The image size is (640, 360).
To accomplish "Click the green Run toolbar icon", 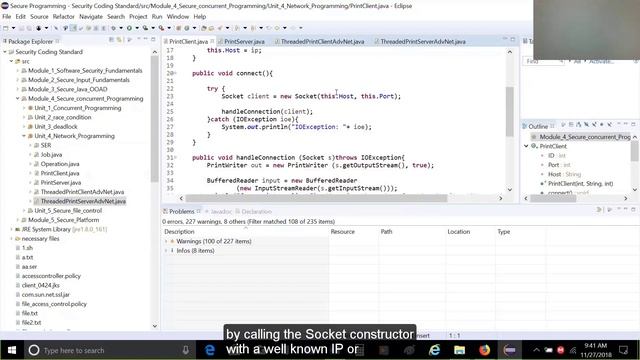I will click(x=129, y=28).
